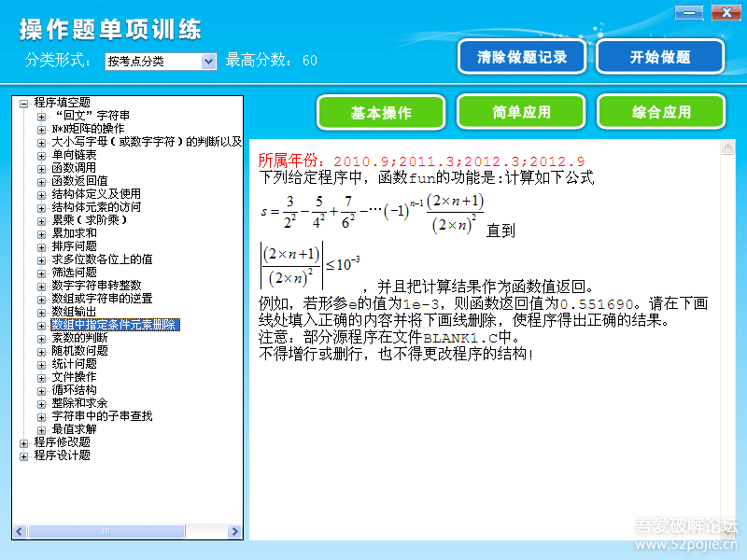Click the 简单应用 button
Viewport: 747px width, 560px height.
pyautogui.click(x=521, y=112)
